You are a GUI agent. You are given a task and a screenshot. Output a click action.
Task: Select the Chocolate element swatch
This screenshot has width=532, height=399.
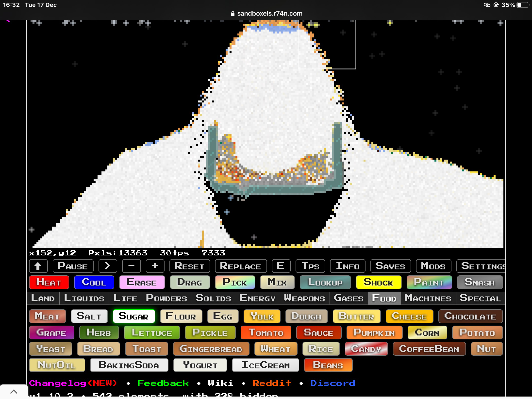[470, 316]
